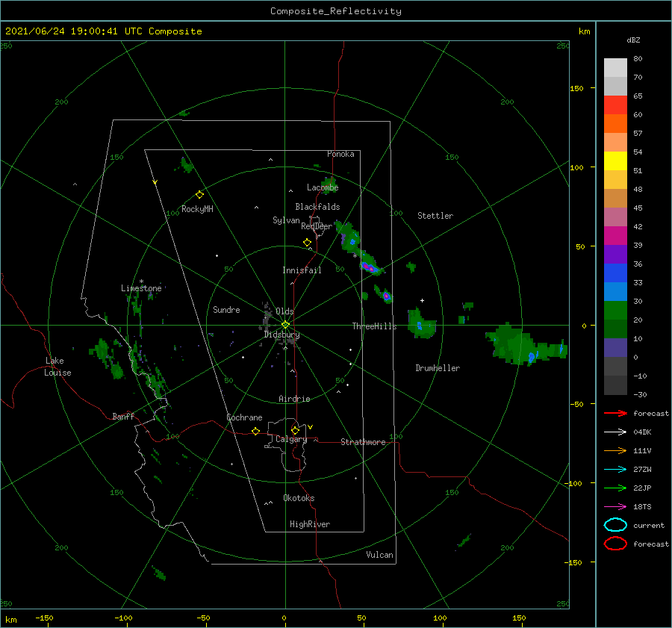Click the ThreeHills label
672x628 pixels.
coord(374,326)
